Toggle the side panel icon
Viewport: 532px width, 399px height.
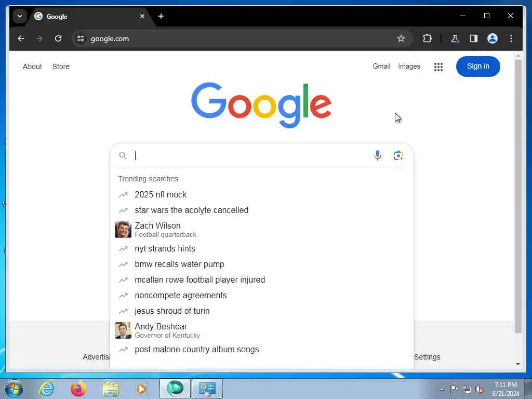point(474,38)
